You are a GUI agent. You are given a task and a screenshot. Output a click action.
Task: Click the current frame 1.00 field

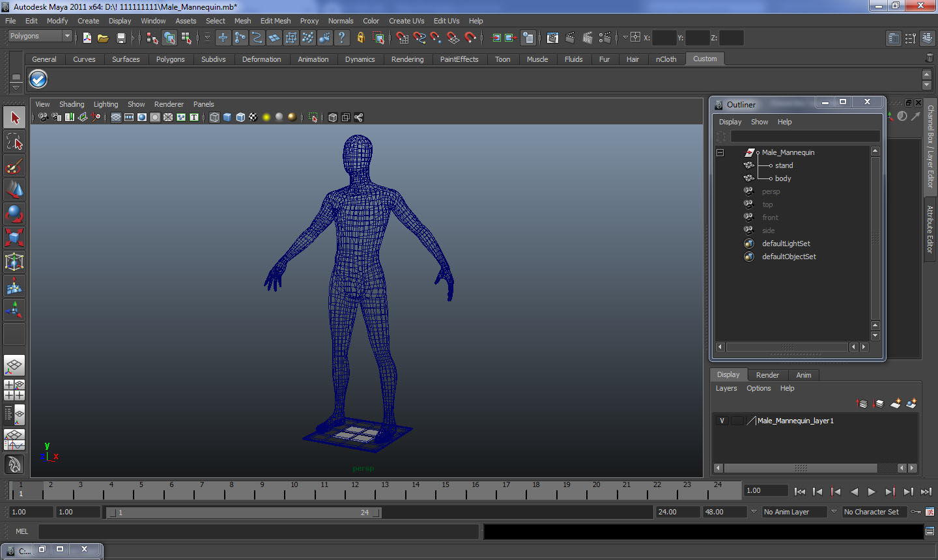point(766,490)
